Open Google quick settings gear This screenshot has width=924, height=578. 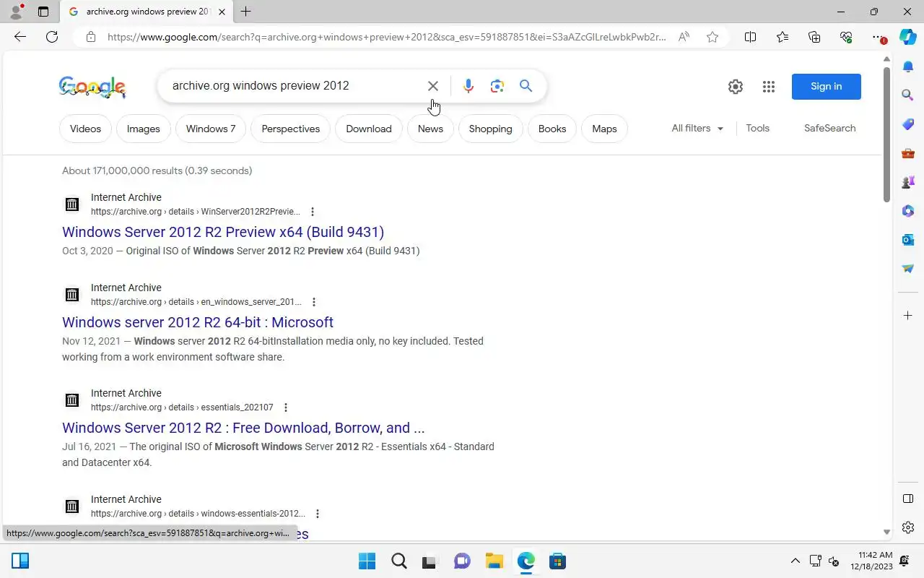736,87
